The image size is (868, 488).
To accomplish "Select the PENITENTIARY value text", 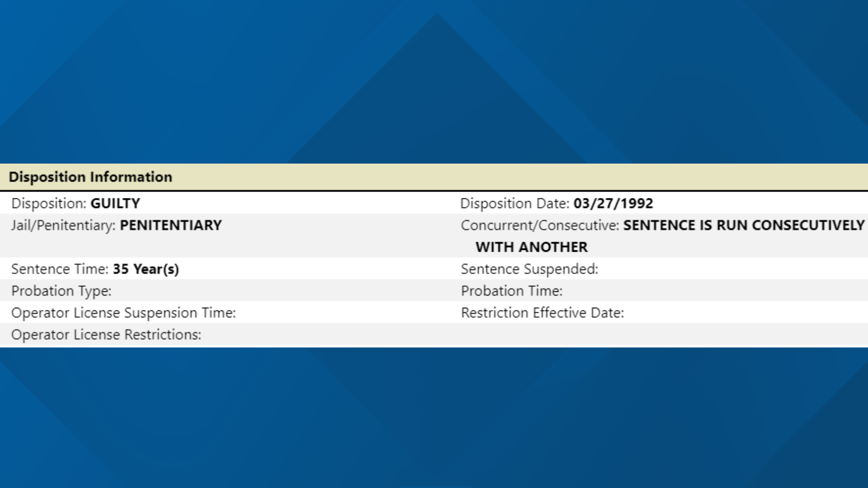I will pos(171,225).
